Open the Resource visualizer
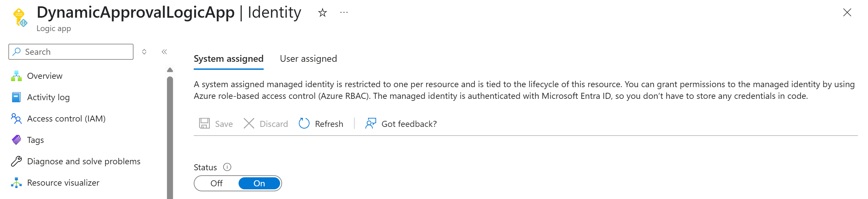This screenshot has width=868, height=199. 63,183
